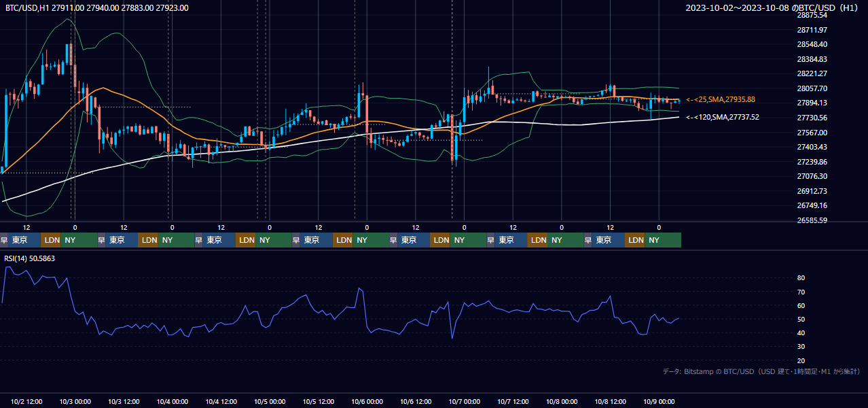The image size is (868, 408).
Task: Click the 10/7 12:00 date label
Action: [513, 401]
